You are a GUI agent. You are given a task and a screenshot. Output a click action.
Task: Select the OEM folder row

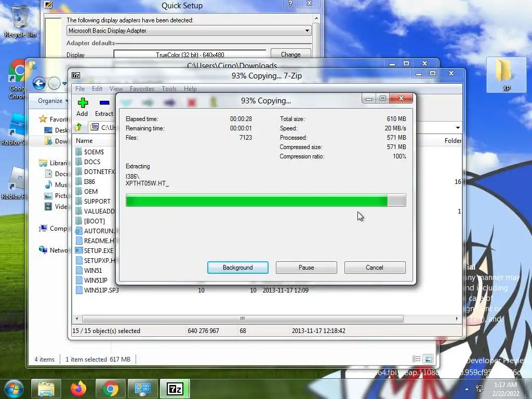click(x=90, y=191)
